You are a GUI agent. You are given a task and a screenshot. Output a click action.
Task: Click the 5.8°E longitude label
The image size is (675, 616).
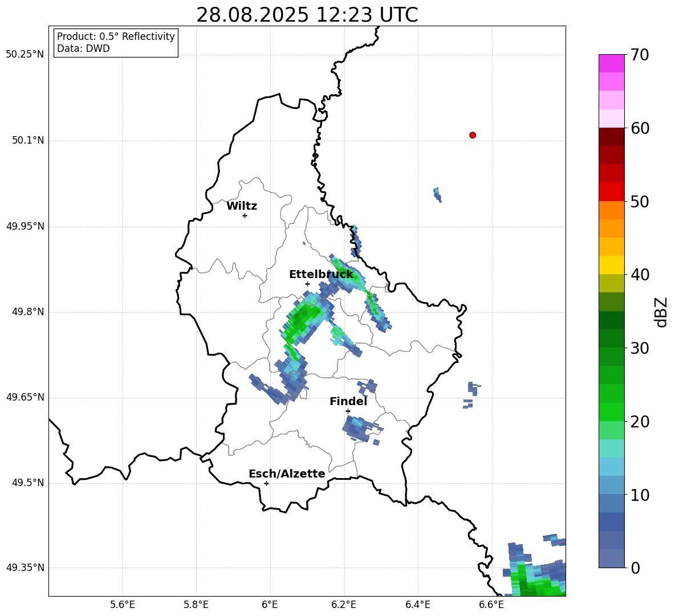[x=196, y=605]
